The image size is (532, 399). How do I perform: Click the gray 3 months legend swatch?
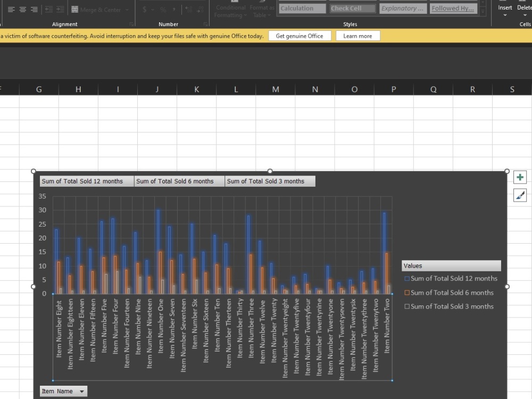pos(407,306)
